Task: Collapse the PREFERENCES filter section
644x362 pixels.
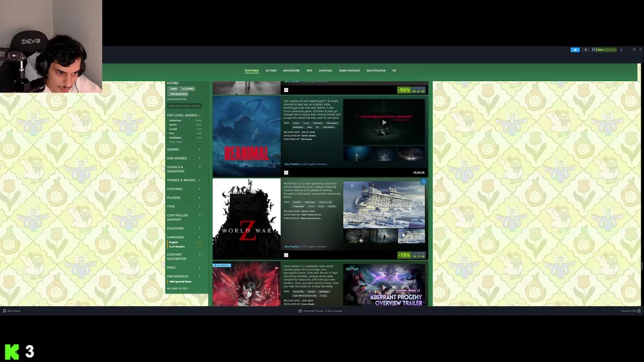Action: 184,277
